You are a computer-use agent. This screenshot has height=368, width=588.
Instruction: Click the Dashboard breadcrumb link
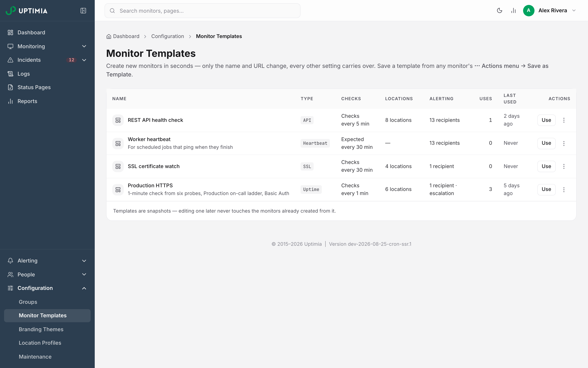[x=123, y=36]
